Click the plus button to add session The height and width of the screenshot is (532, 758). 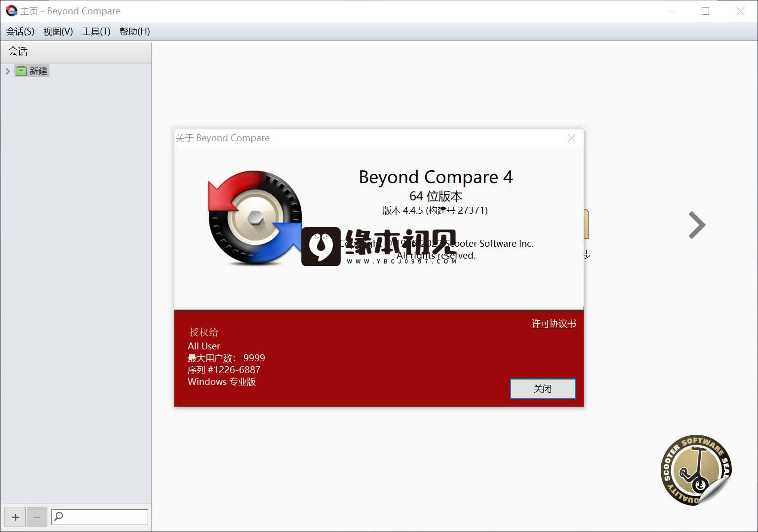[15, 517]
